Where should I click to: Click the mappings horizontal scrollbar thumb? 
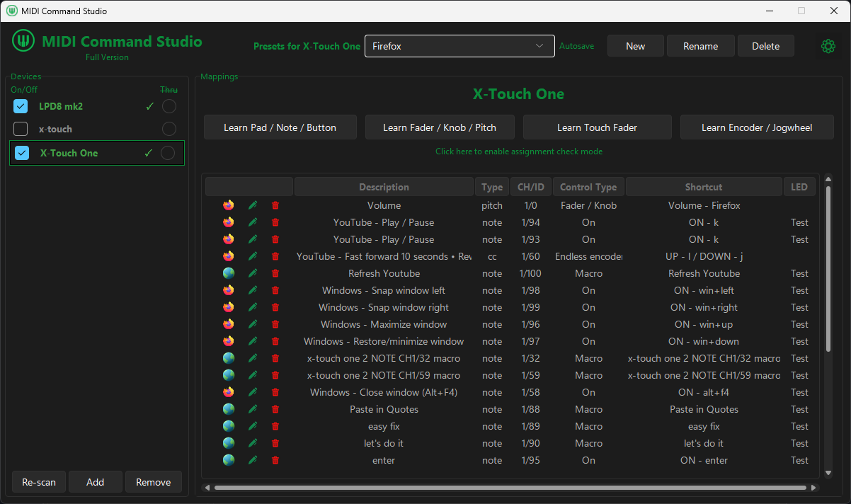pyautogui.click(x=510, y=488)
